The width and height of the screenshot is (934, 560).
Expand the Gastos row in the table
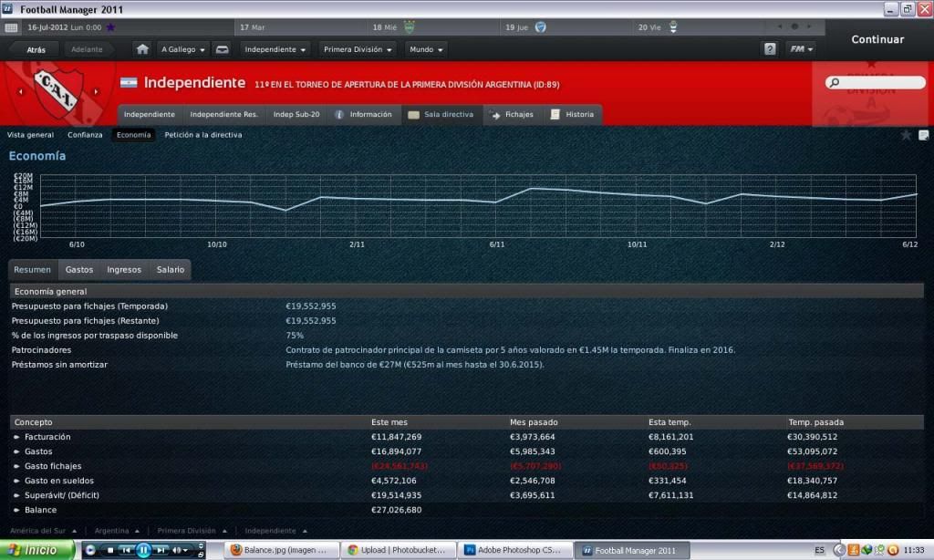tap(16, 451)
